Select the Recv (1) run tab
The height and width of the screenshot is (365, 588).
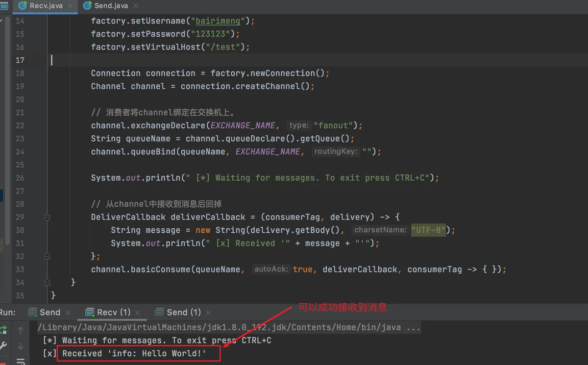(x=113, y=312)
